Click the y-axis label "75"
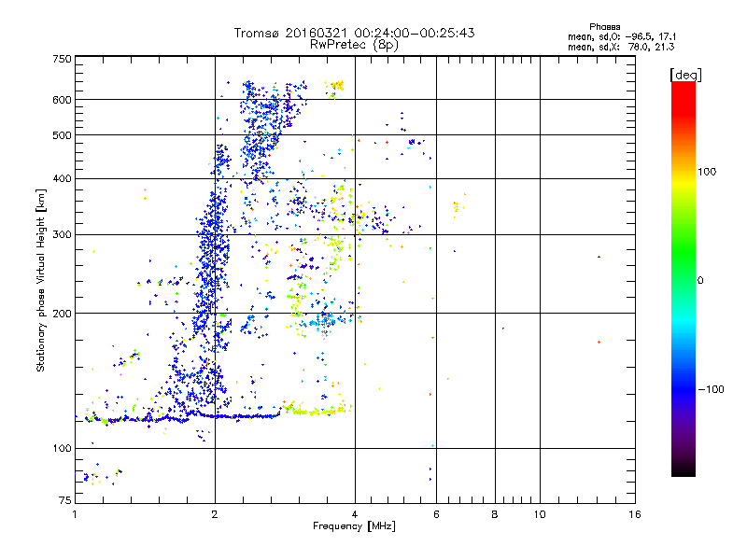 coord(65,500)
